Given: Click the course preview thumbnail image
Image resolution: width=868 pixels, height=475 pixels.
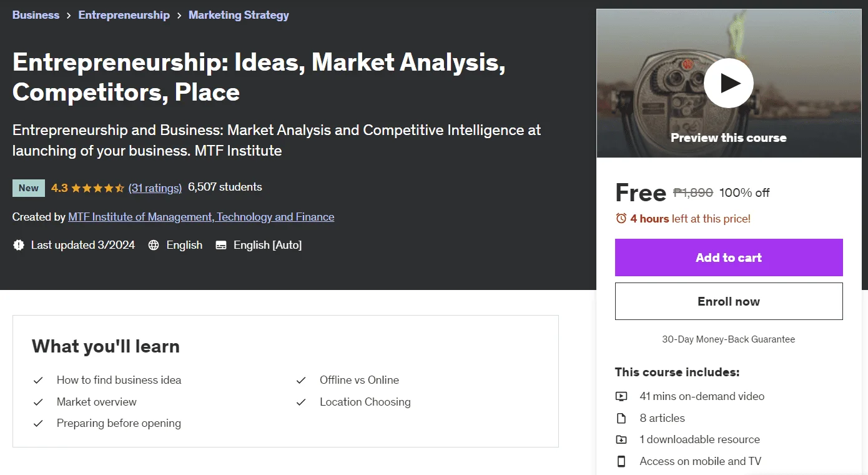Looking at the screenshot, I should [x=729, y=83].
